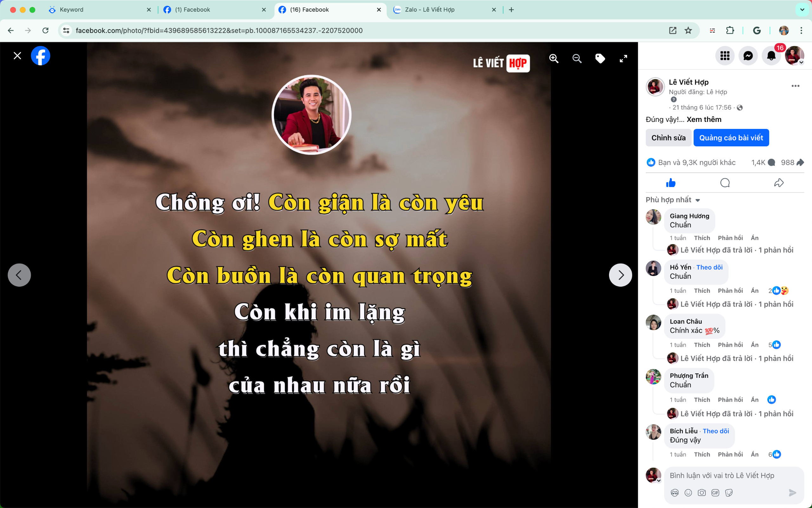
Task: Bookmark this page with the star icon
Action: coord(688,30)
